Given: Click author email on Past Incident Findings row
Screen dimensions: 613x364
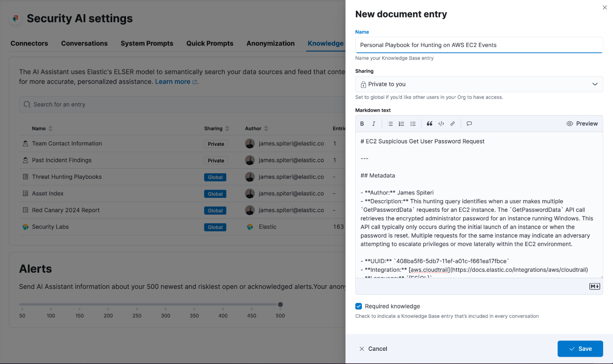Looking at the screenshot, I should (291, 160).
